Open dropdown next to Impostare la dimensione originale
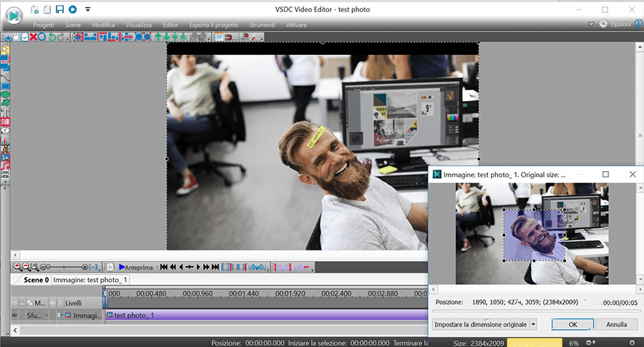 pyautogui.click(x=533, y=324)
